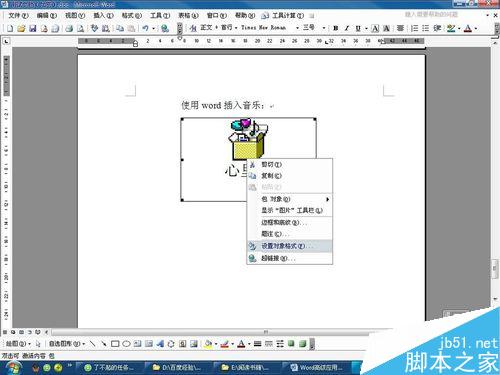Open the 编辑 (Edit) menu

point(47,15)
